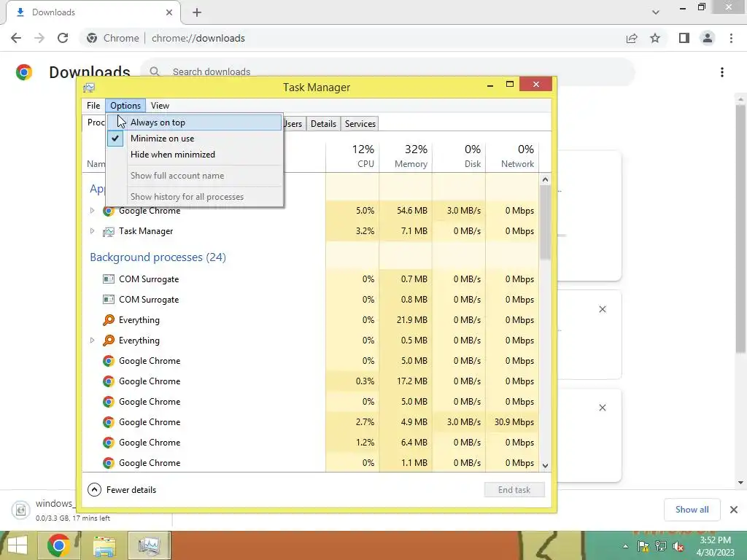Open Downloads page more actions menu
Viewport: 747px width, 560px height.
pyautogui.click(x=722, y=72)
